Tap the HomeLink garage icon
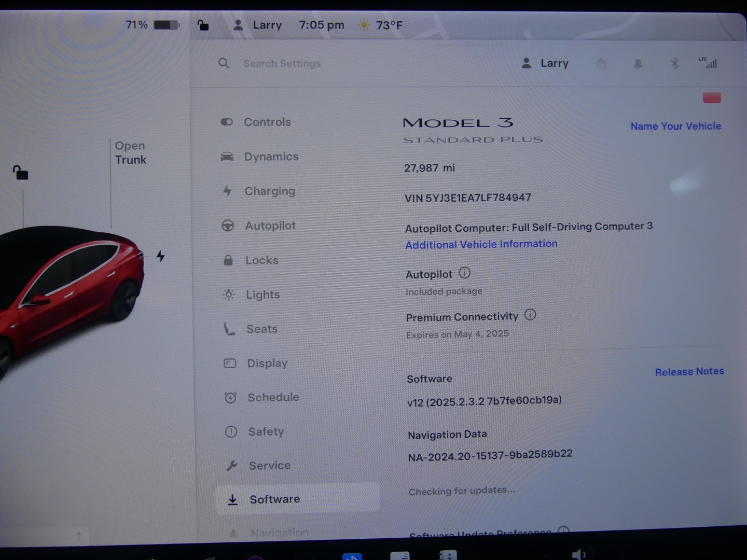747x560 pixels. pos(601,64)
